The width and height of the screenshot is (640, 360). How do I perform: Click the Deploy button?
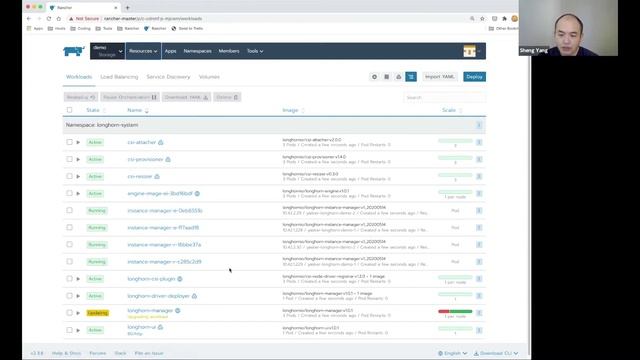(474, 77)
